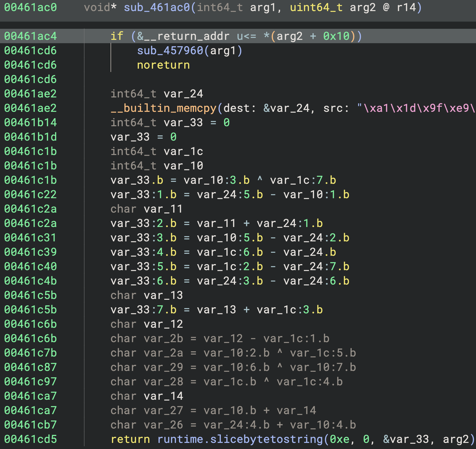Click &var_33 argument in return statement
Screen dimensions: 476x449
(x=406, y=439)
